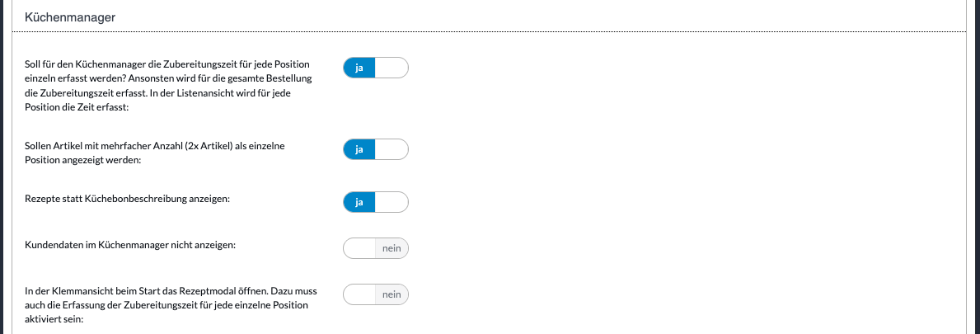This screenshot has height=334, width=980.
Task: Click white knob of the Kundendaten switch
Action: click(x=359, y=248)
